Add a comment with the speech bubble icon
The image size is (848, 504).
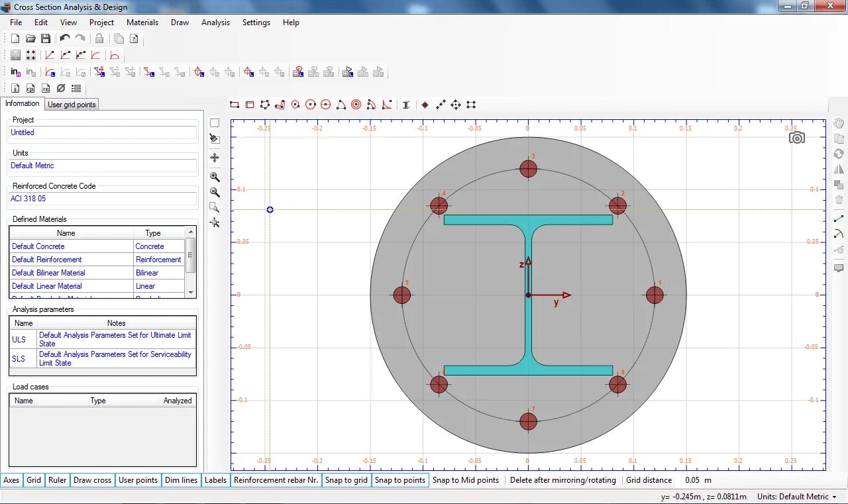[x=839, y=268]
